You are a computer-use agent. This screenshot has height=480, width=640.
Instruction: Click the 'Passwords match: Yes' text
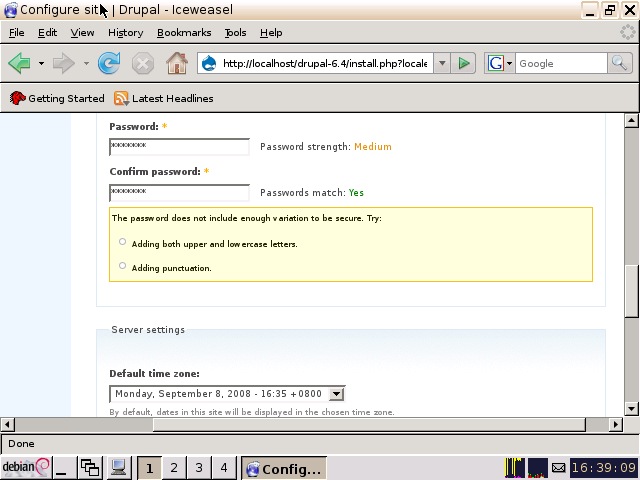(312, 193)
